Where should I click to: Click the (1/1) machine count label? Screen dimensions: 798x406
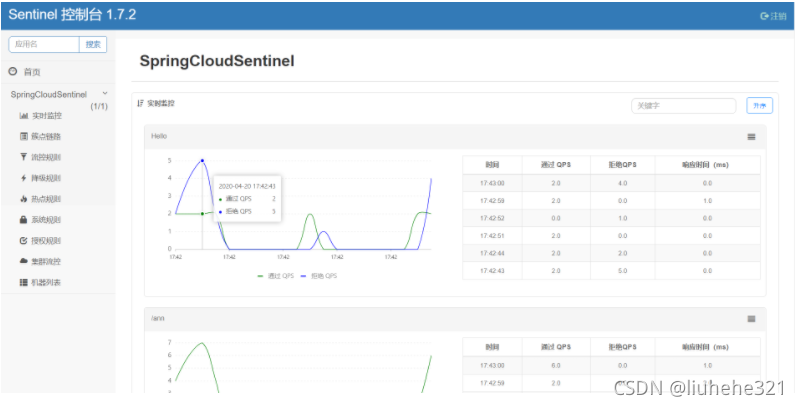click(99, 106)
